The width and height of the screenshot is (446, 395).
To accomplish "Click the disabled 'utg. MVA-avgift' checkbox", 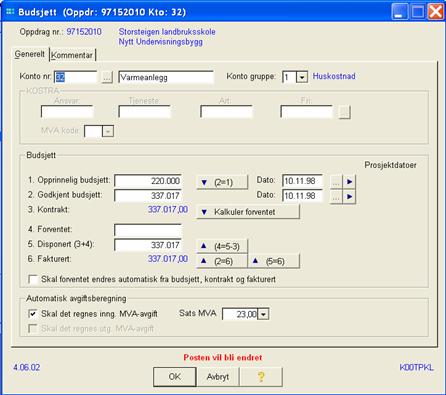I will [33, 328].
